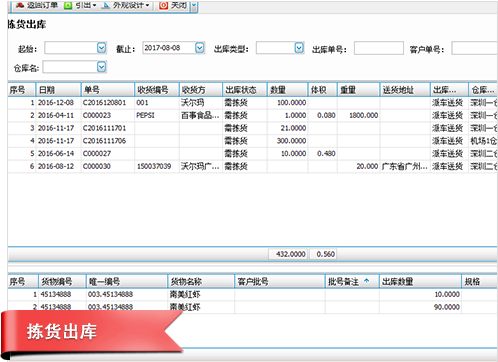This screenshot has height=362, width=498.
Task: Select order row C000030
Action: point(252,166)
